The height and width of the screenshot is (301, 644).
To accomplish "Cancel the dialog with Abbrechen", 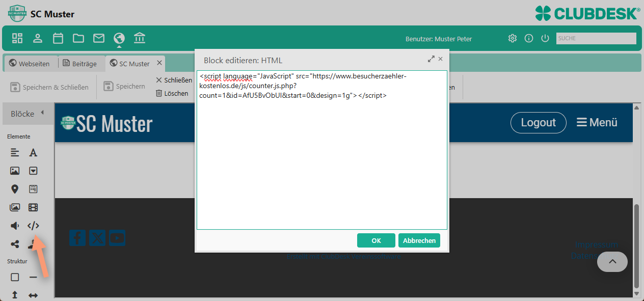I will point(419,240).
